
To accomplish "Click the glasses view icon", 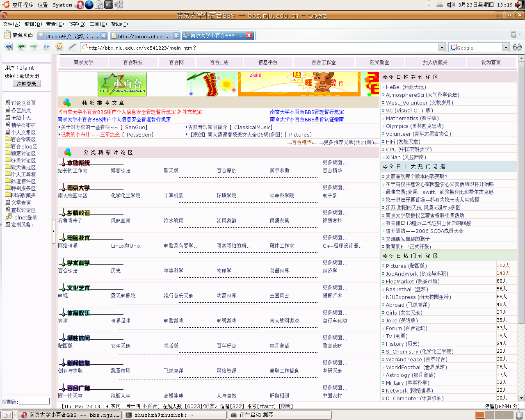I will pyautogui.click(x=517, y=47).
